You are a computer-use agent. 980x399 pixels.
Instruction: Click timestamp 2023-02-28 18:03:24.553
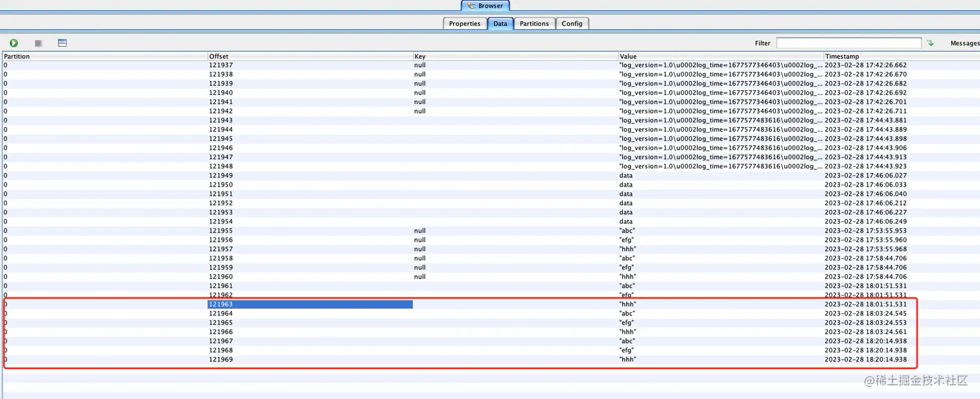[865, 323]
